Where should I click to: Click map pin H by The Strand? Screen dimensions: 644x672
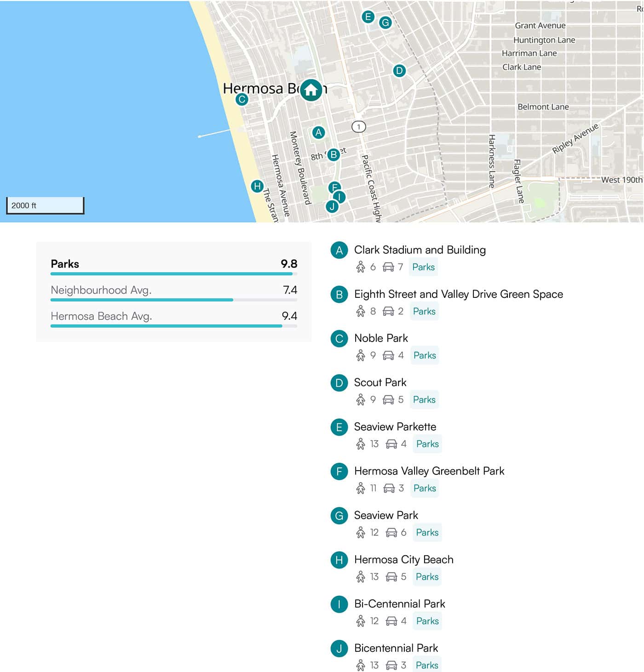click(257, 186)
